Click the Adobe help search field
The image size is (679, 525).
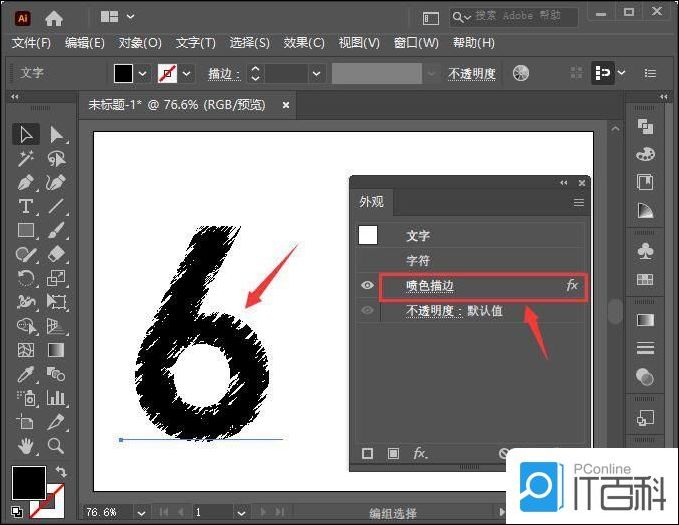click(520, 17)
